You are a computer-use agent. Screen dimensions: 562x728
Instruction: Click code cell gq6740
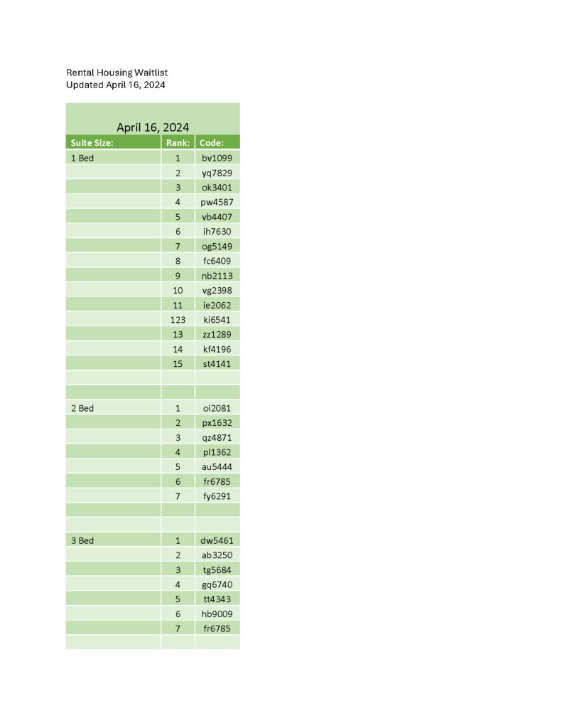217,584
